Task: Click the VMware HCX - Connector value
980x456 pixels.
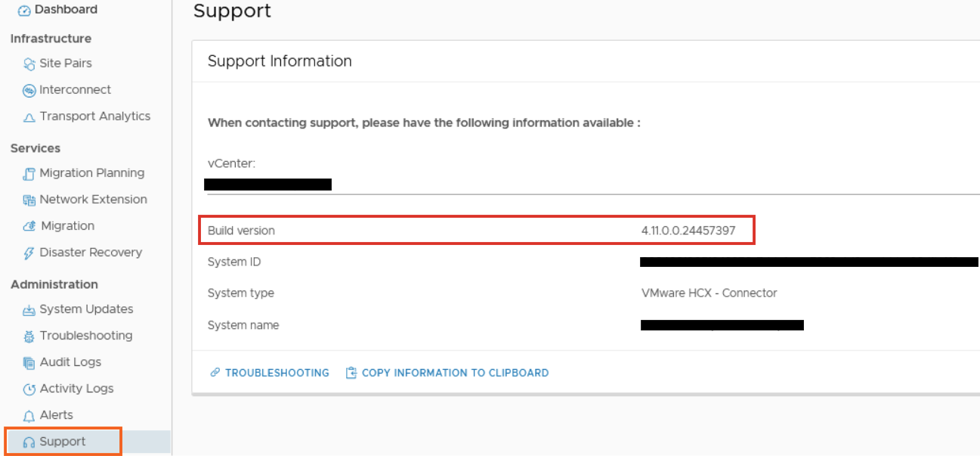Action: point(709,293)
